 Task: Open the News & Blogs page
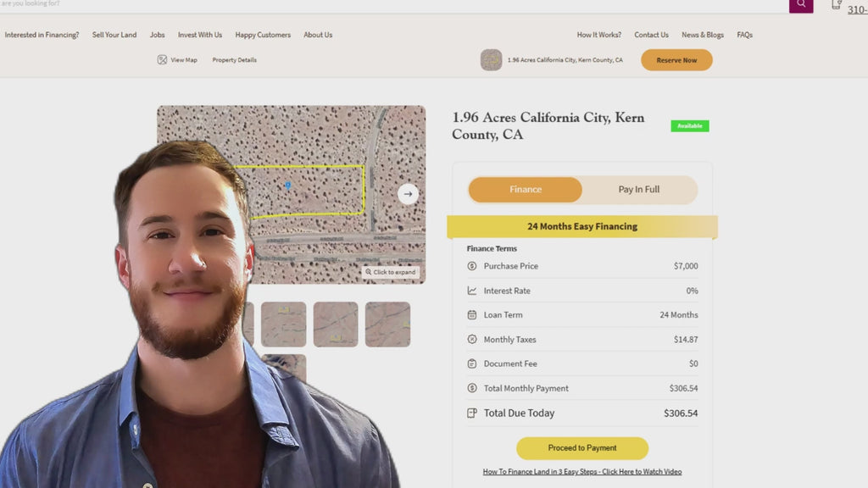click(x=703, y=36)
